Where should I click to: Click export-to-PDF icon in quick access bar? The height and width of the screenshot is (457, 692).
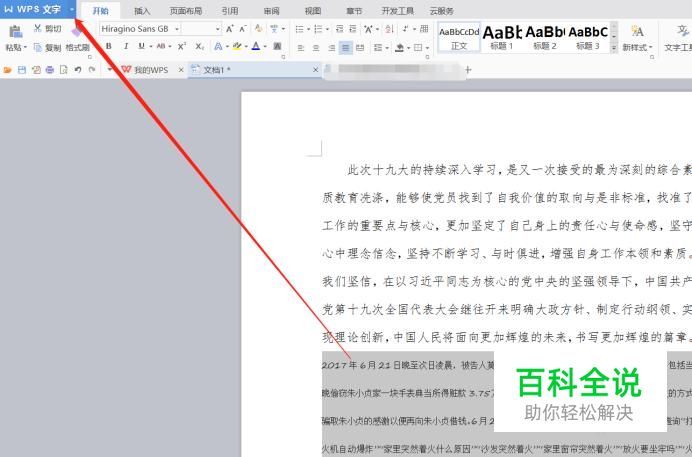36,70
